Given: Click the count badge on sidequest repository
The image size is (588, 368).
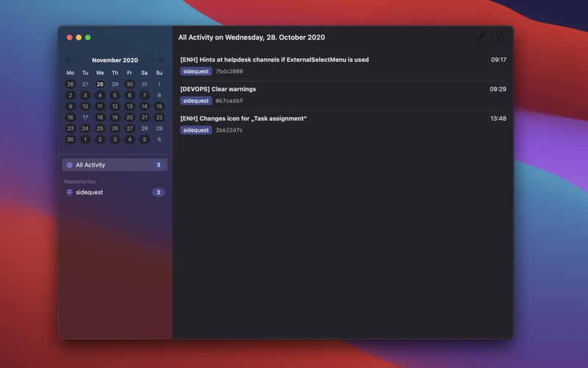Looking at the screenshot, I should [x=158, y=192].
